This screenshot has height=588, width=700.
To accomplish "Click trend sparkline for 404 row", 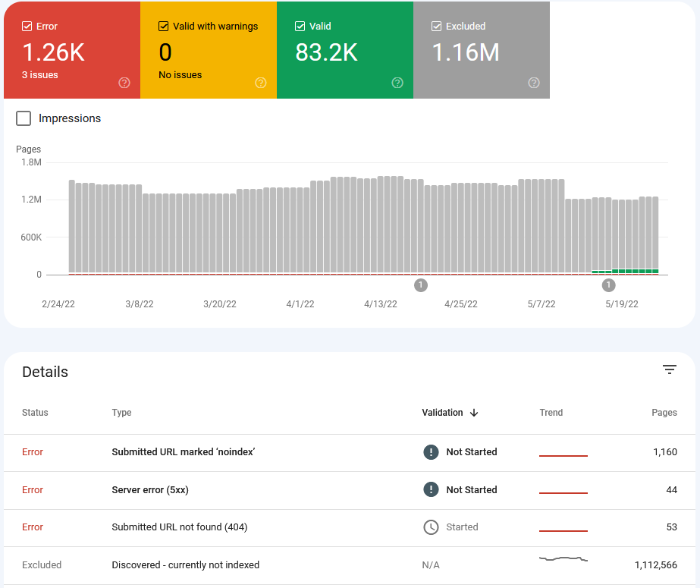I will [563, 531].
